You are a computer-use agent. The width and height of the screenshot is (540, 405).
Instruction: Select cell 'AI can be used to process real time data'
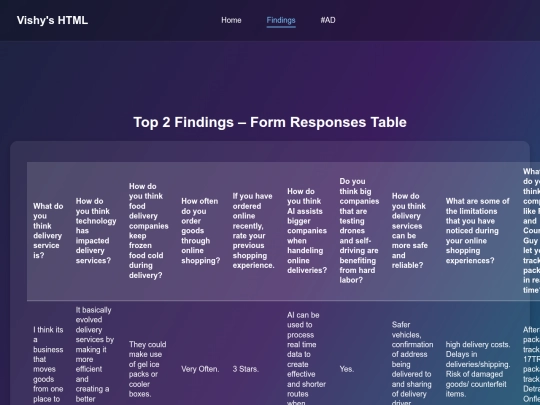(307, 358)
